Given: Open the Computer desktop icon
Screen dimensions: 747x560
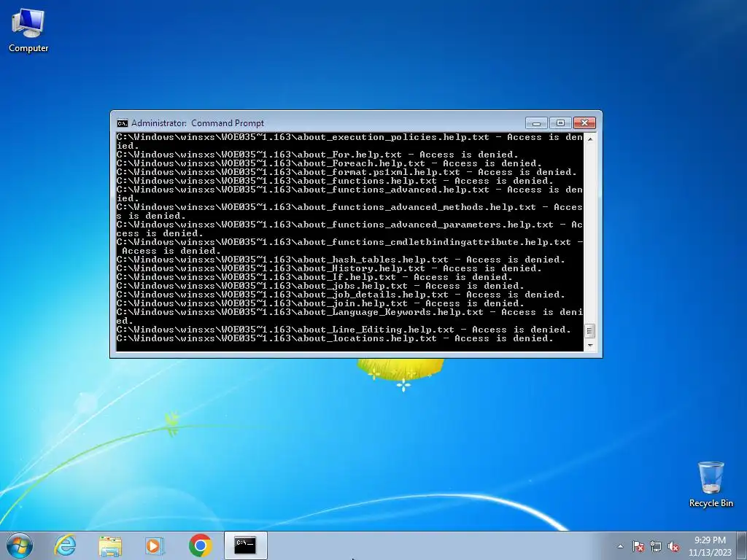Looking at the screenshot, I should [28, 31].
